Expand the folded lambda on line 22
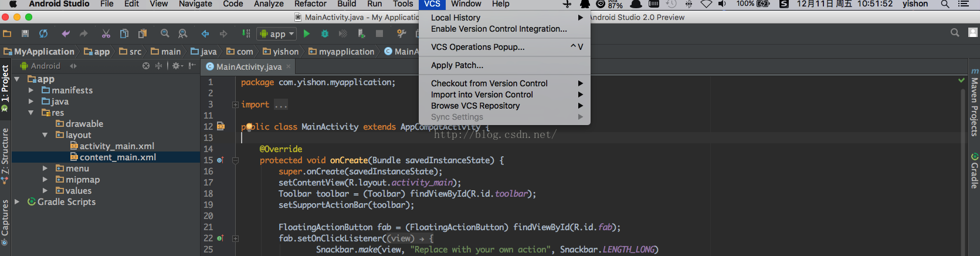The height and width of the screenshot is (256, 980). 235,239
